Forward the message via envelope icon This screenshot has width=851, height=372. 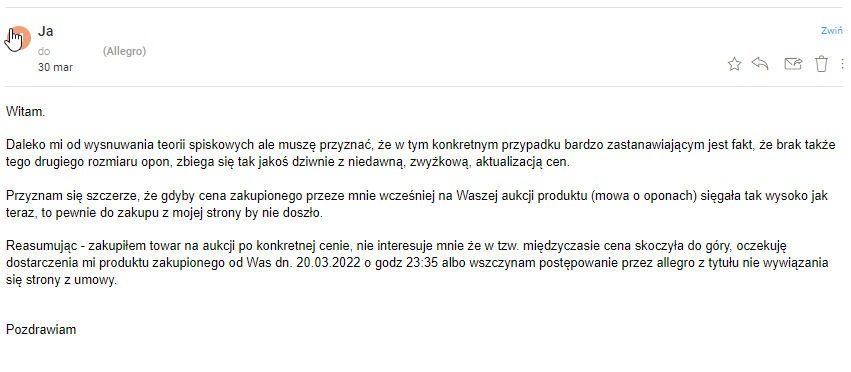pos(793,64)
